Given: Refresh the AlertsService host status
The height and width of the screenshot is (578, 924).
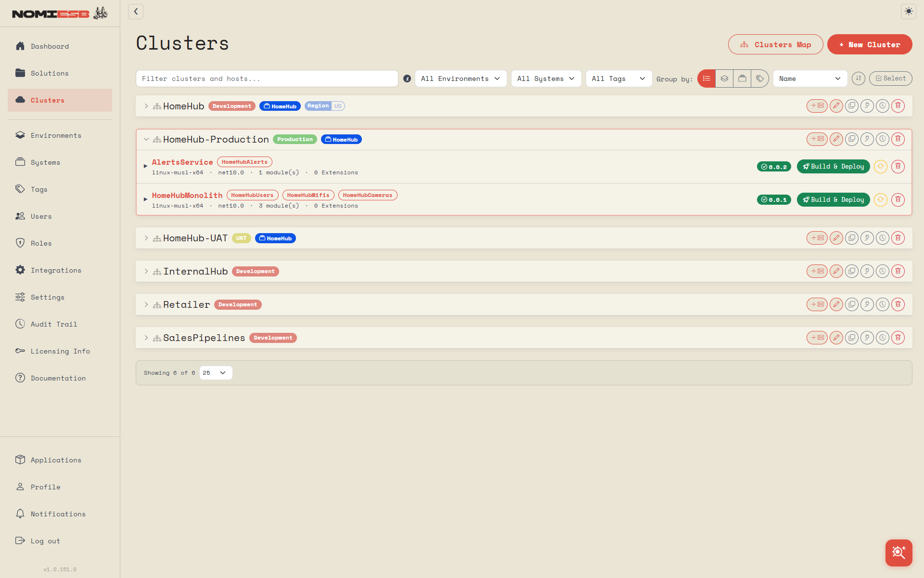Looking at the screenshot, I should point(881,167).
